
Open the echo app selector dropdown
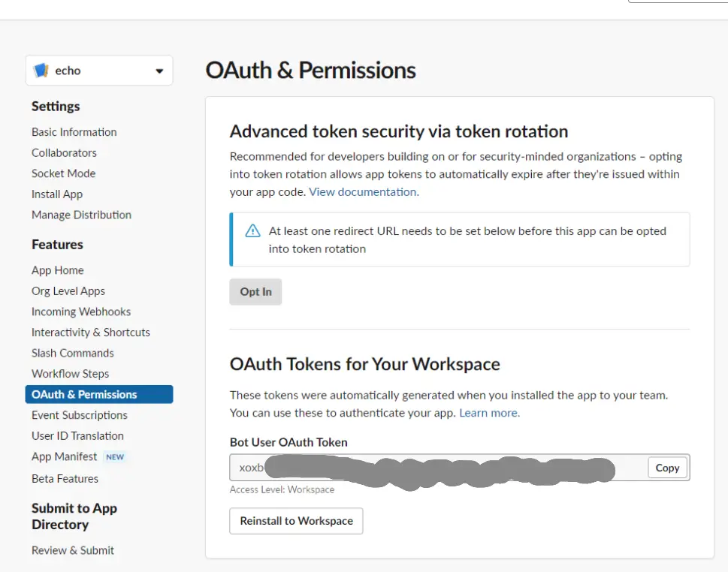[99, 71]
